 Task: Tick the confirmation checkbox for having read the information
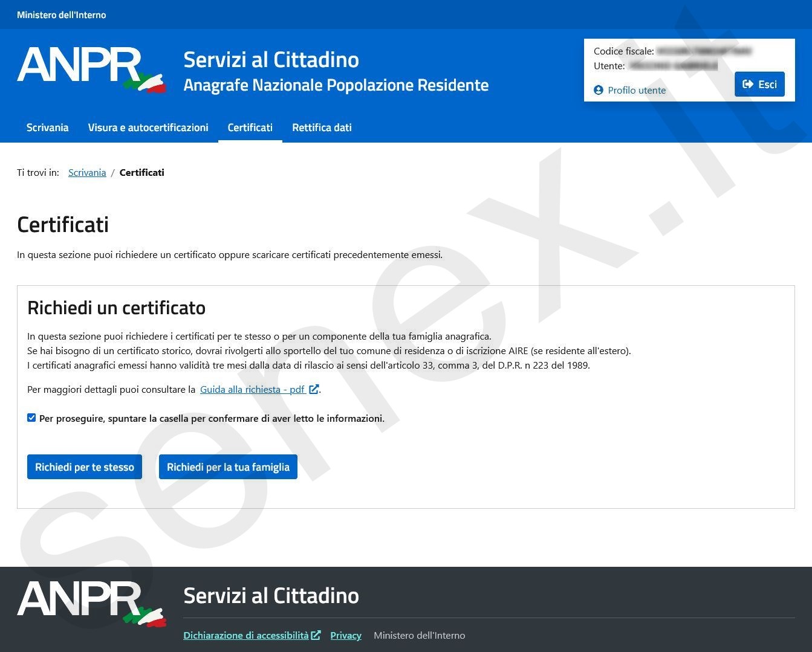(x=31, y=418)
